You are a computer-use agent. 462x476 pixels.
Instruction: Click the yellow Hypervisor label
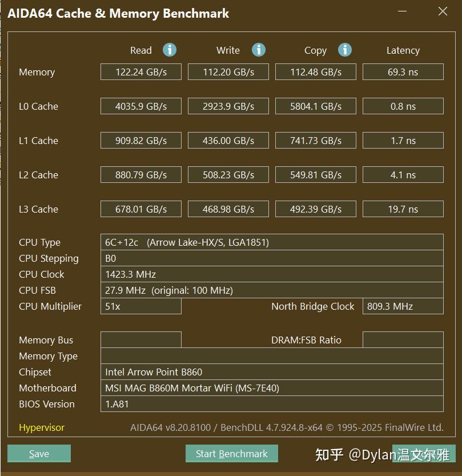click(x=42, y=427)
